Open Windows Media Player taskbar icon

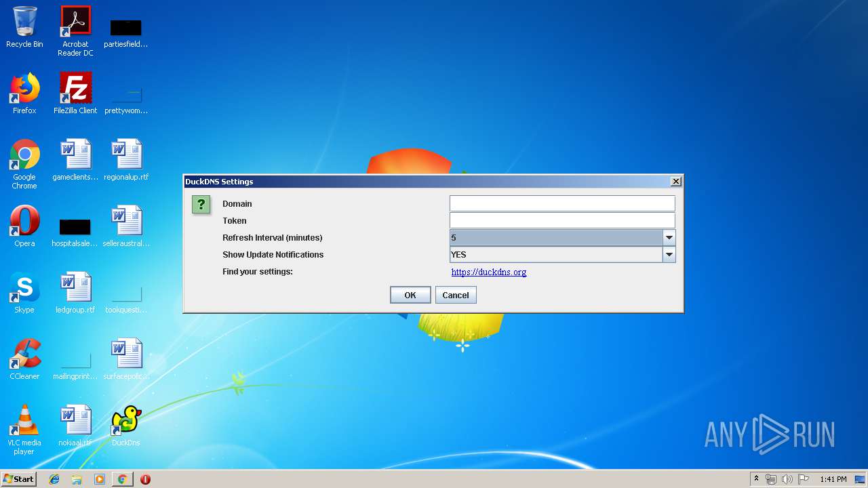(x=100, y=479)
